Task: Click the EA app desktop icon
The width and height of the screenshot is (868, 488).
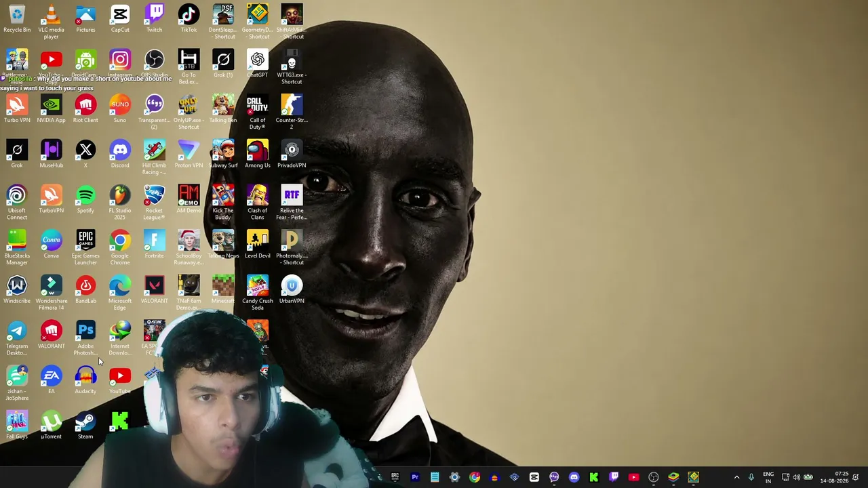Action: coord(51,380)
